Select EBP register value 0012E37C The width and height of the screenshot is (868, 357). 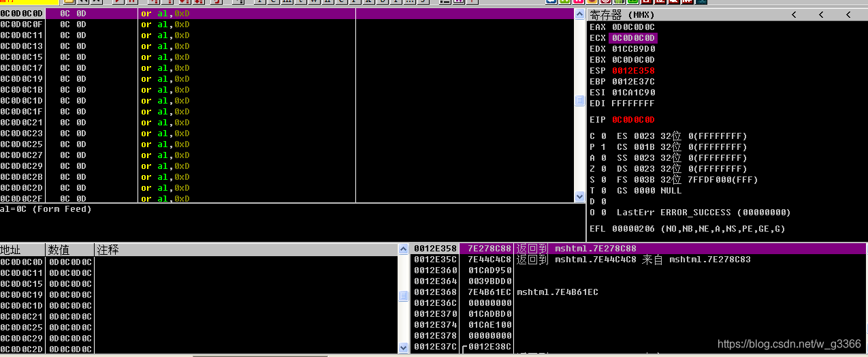633,82
